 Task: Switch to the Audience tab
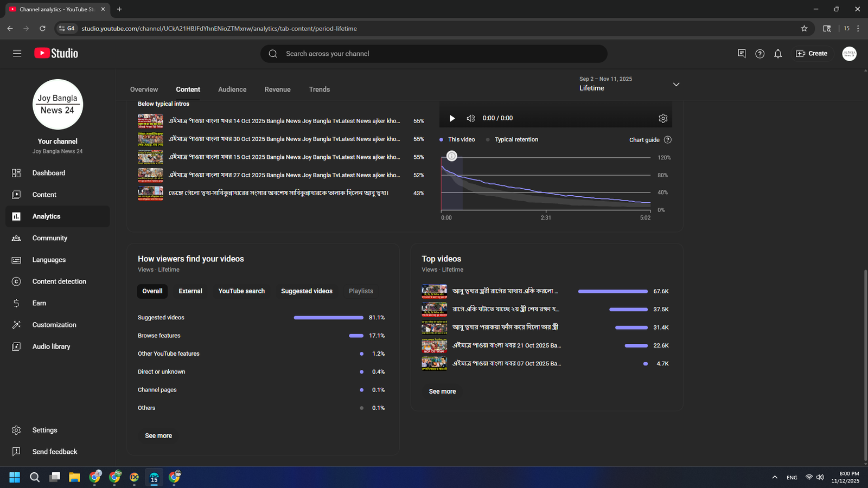coord(232,89)
